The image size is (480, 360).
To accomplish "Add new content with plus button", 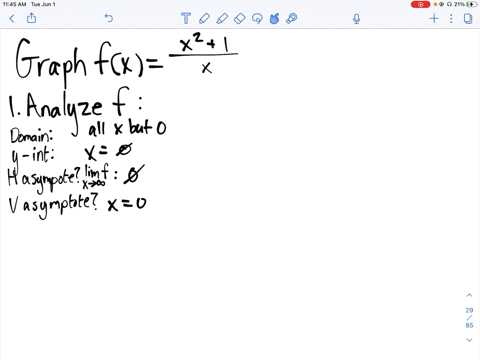I will click(434, 18).
